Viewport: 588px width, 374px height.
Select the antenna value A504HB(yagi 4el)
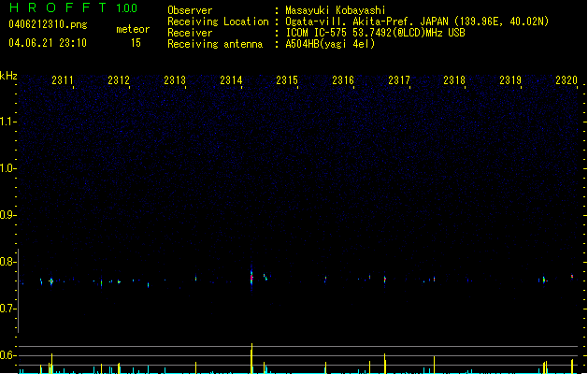(x=330, y=44)
